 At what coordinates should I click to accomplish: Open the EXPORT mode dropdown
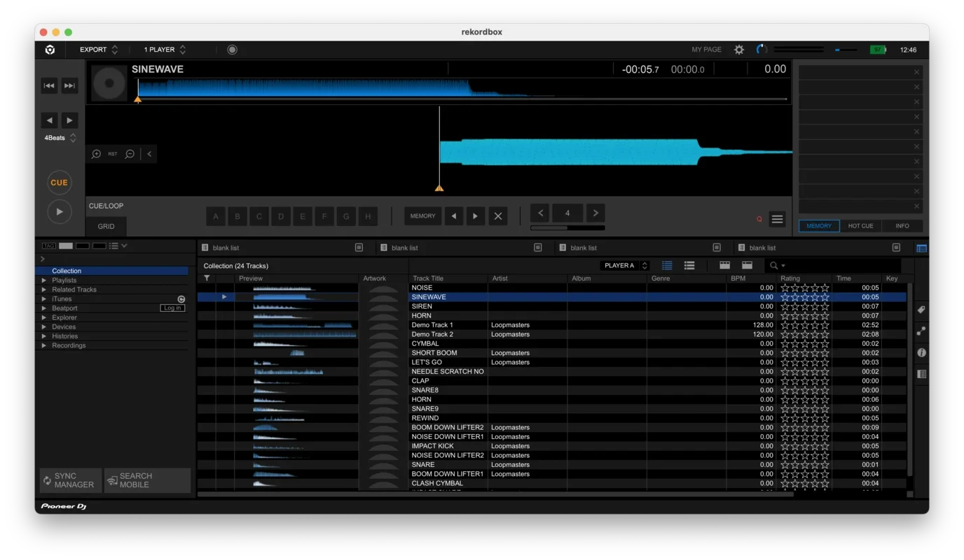98,50
